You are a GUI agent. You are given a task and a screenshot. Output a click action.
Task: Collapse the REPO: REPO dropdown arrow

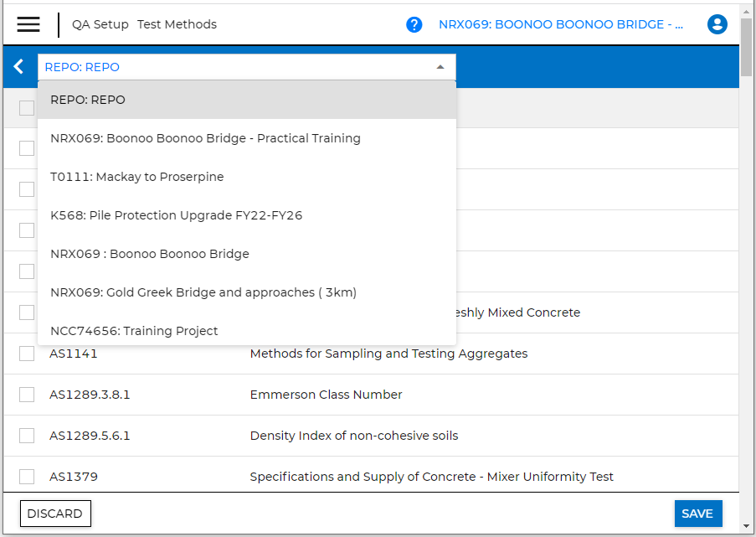point(440,67)
